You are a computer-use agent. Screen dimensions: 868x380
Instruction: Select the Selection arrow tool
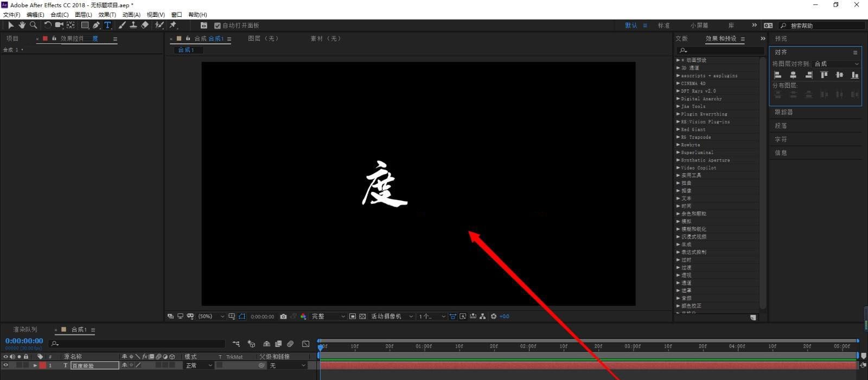pos(11,25)
